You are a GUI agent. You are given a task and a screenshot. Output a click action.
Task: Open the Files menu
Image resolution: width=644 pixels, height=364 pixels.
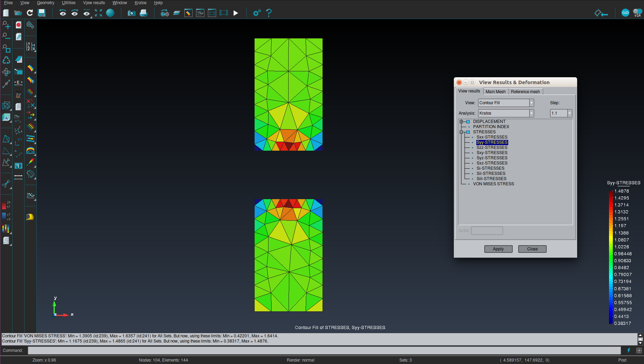click(x=8, y=3)
